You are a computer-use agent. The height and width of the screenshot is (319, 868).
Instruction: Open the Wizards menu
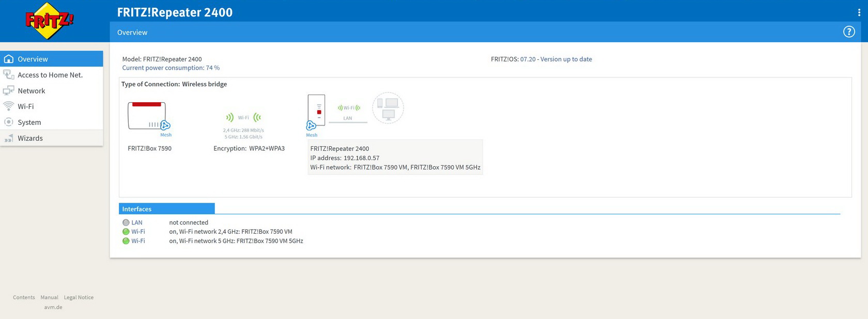[52, 138]
